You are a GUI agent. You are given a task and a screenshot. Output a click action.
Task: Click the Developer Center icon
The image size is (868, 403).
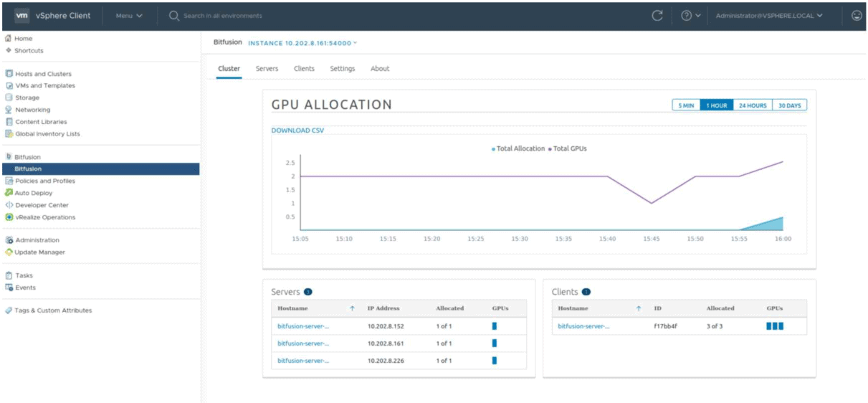tap(9, 205)
